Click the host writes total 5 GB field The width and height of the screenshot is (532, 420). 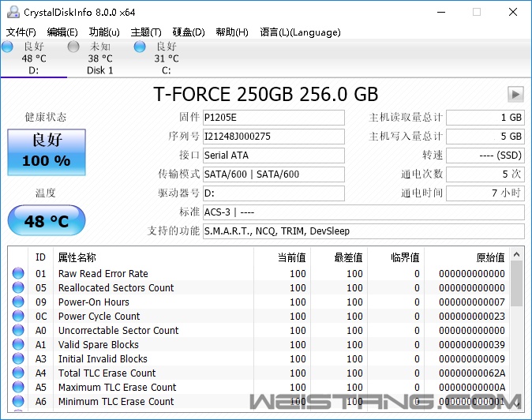(x=485, y=137)
